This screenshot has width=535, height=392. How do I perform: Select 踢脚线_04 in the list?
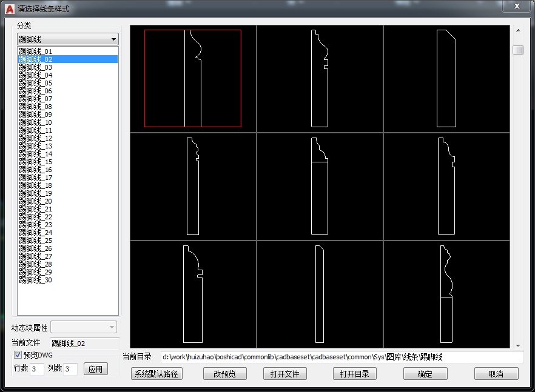pos(67,75)
